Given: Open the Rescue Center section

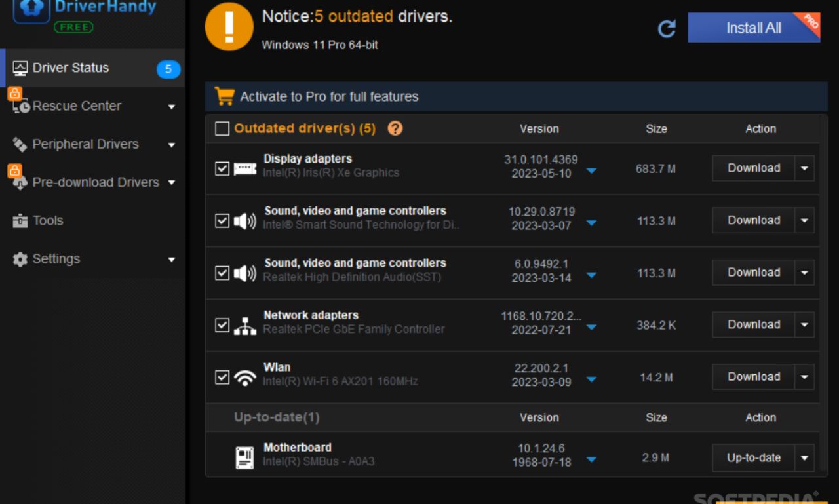Looking at the screenshot, I should pos(92,106).
